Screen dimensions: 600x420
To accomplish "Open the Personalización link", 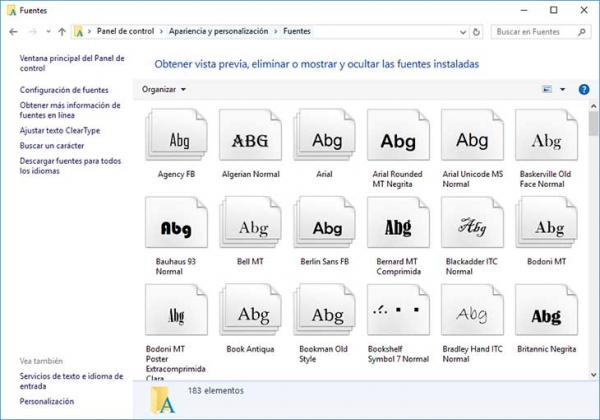I will coord(47,401).
